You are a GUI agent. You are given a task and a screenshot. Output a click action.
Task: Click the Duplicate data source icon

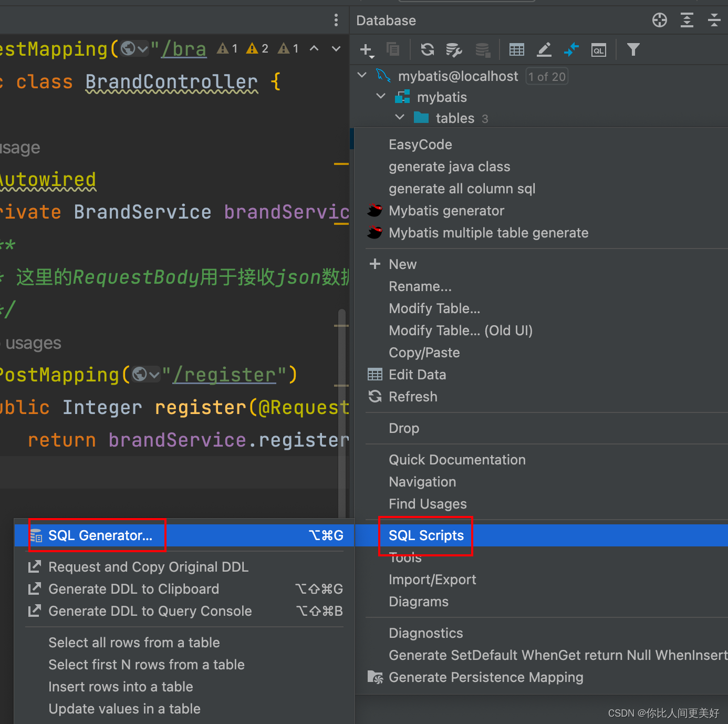(392, 49)
